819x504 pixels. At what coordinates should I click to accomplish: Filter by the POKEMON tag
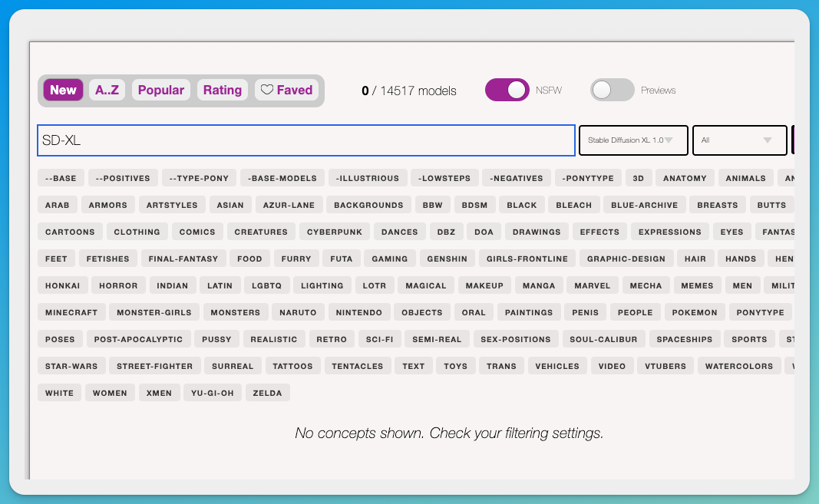(x=695, y=312)
